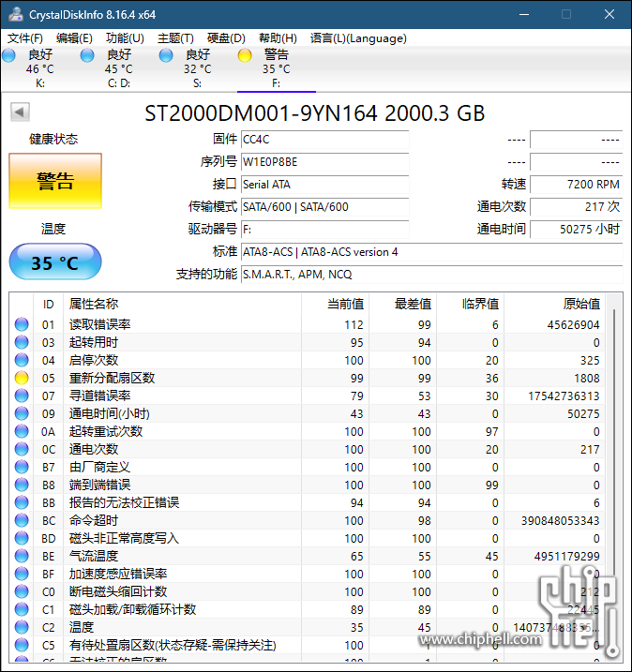The width and height of the screenshot is (632, 672).
Task: Click status dot for C5 有待处置扇区数
Action: (x=22, y=645)
